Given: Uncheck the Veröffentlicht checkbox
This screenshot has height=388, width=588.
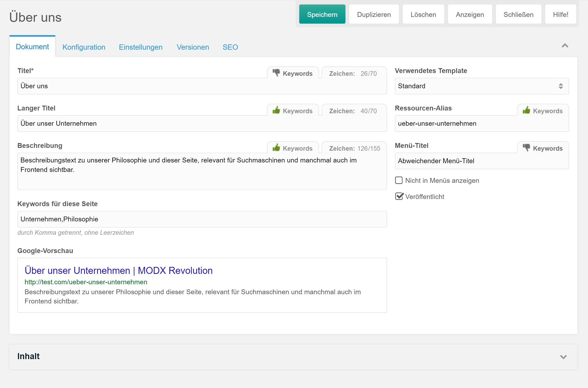Looking at the screenshot, I should pyautogui.click(x=399, y=196).
